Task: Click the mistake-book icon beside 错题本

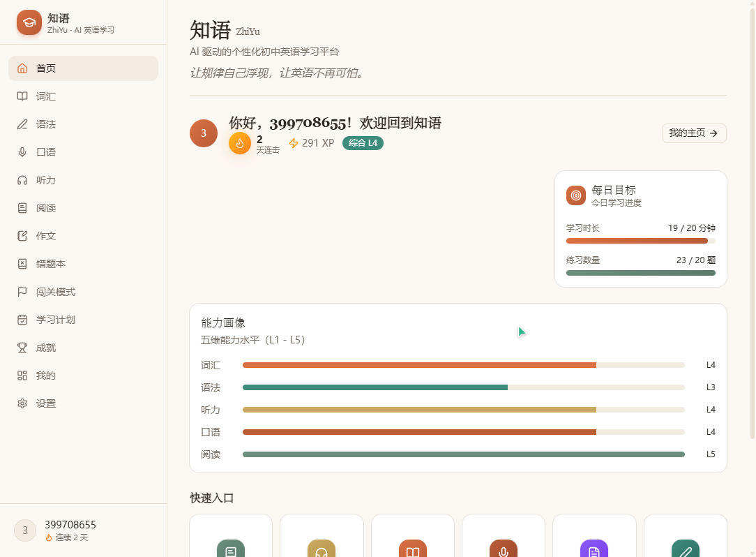Action: [22, 264]
